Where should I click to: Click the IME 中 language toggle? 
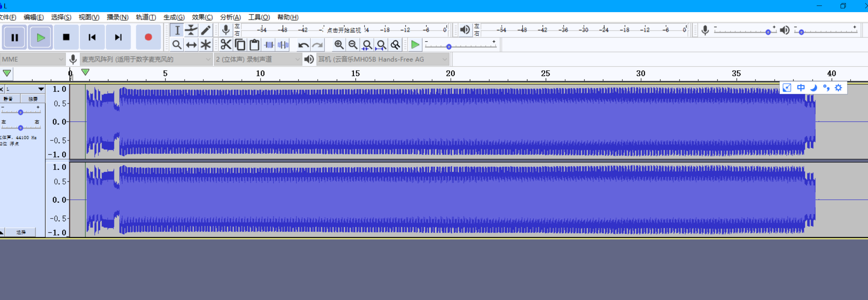800,88
